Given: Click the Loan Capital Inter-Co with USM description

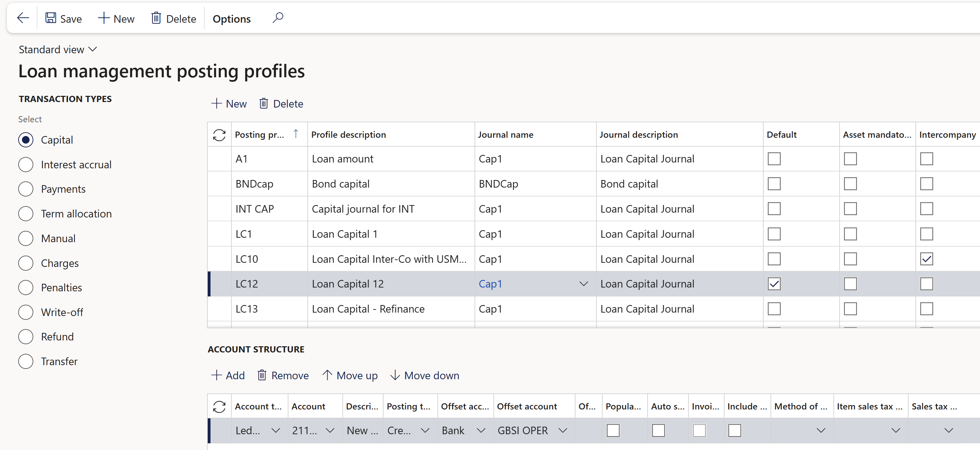Looking at the screenshot, I should 391,259.
